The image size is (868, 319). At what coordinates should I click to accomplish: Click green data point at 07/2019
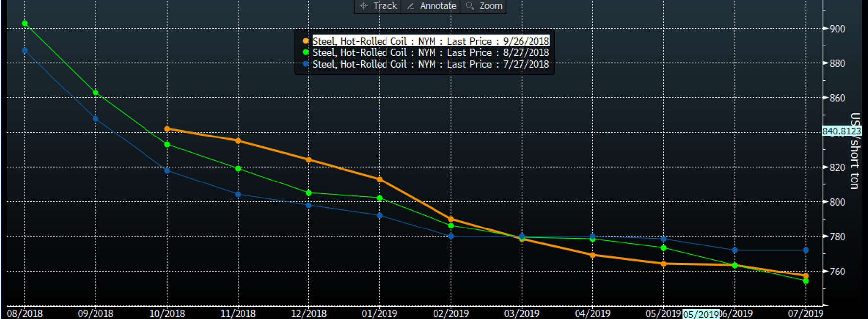coord(806,281)
